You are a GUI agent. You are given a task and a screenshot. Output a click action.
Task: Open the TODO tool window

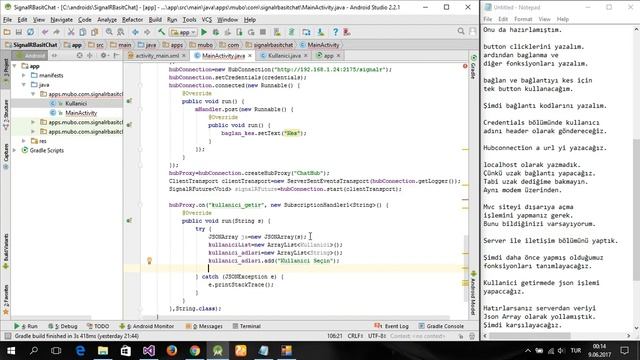pyautogui.click(x=98, y=326)
